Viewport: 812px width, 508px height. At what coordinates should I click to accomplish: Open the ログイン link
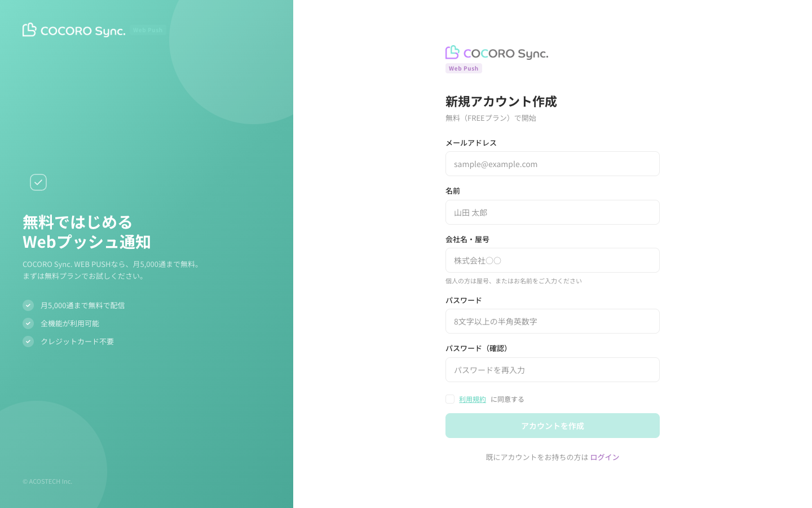point(604,457)
